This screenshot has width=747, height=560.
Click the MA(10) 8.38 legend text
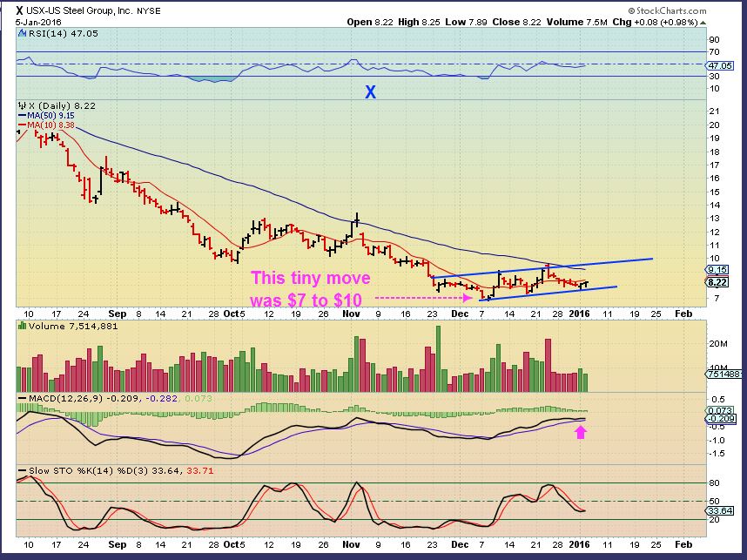[50, 125]
